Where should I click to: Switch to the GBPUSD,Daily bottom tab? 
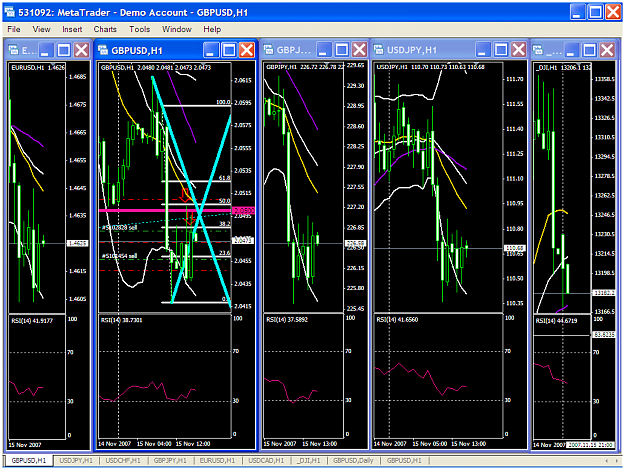[x=353, y=460]
